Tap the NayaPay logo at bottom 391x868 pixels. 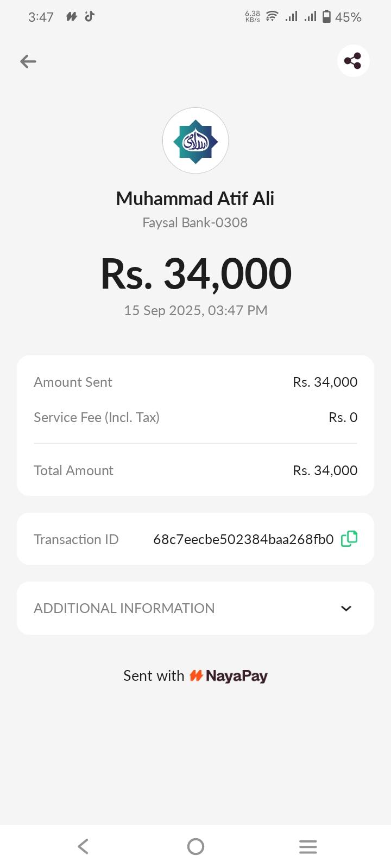229,676
